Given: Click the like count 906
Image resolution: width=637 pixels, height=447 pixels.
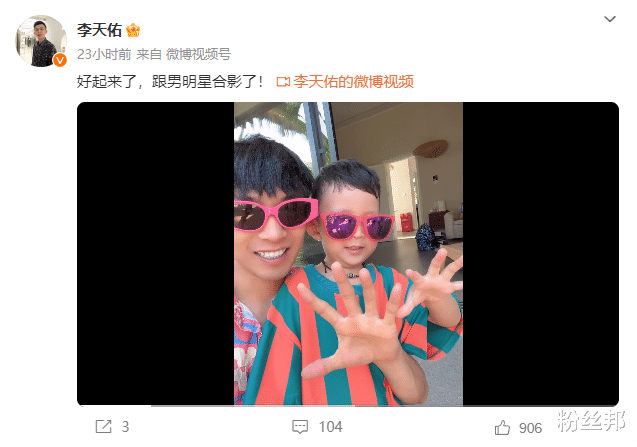Looking at the screenshot, I should pyautogui.click(x=530, y=428).
